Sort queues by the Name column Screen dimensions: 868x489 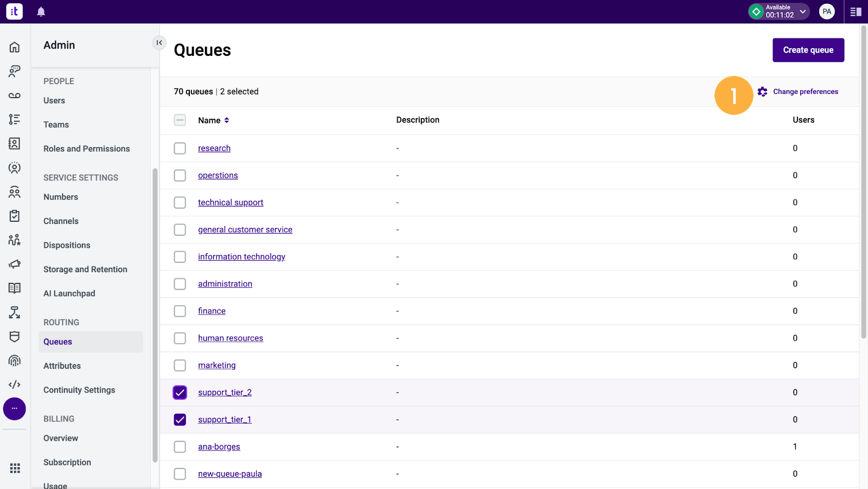point(214,120)
